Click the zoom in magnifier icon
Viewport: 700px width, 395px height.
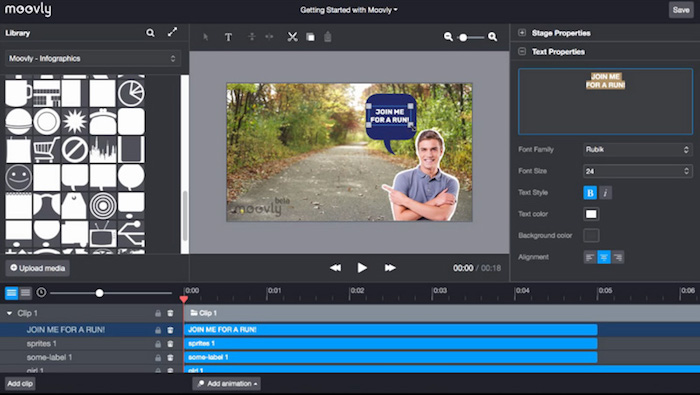492,37
